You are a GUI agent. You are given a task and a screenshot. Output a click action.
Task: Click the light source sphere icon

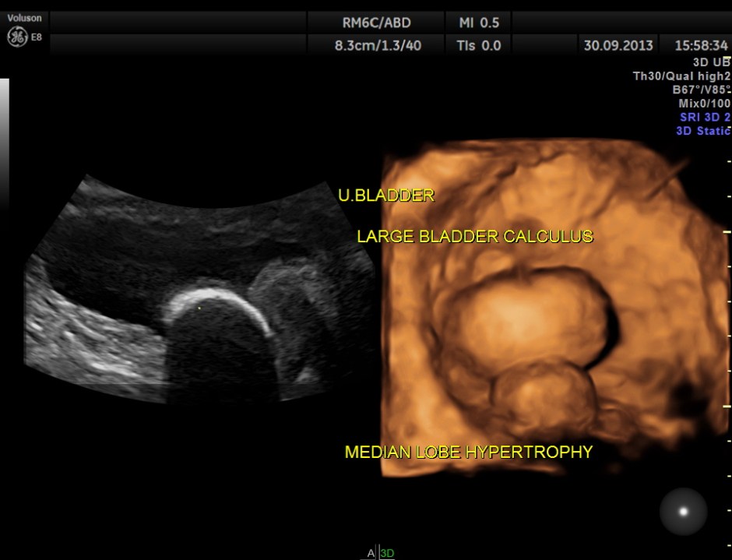(683, 512)
